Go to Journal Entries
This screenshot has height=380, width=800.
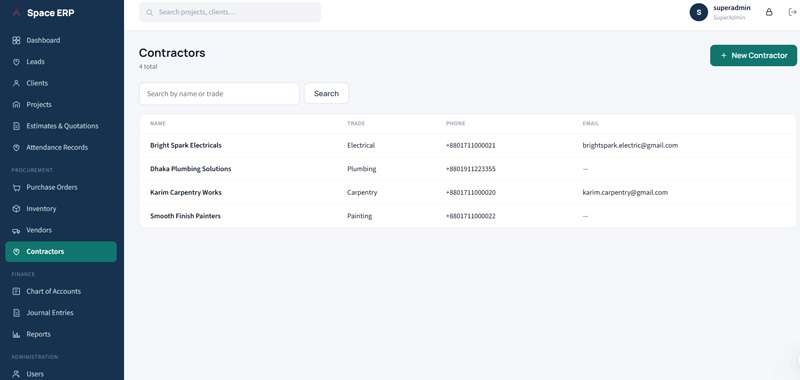[x=61, y=313]
